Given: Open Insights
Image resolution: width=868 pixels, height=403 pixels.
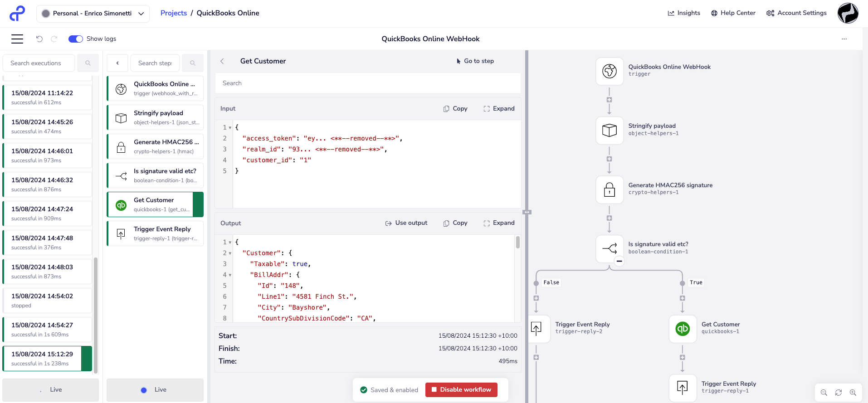Looking at the screenshot, I should [x=684, y=13].
